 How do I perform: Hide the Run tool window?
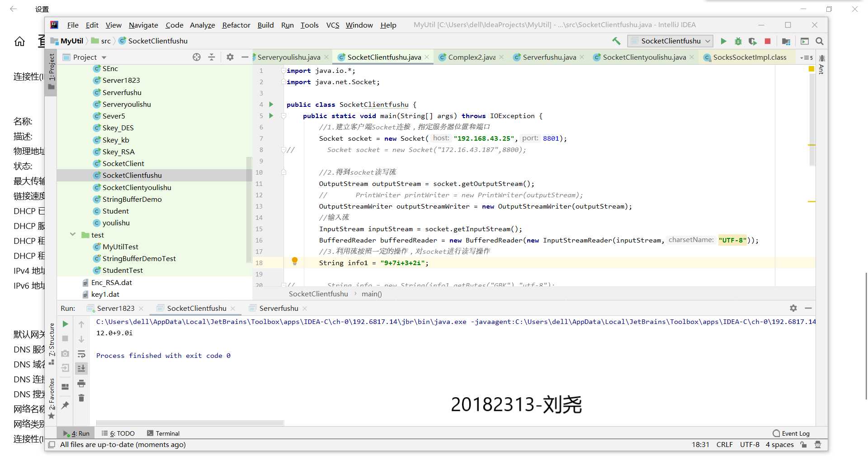(x=808, y=308)
